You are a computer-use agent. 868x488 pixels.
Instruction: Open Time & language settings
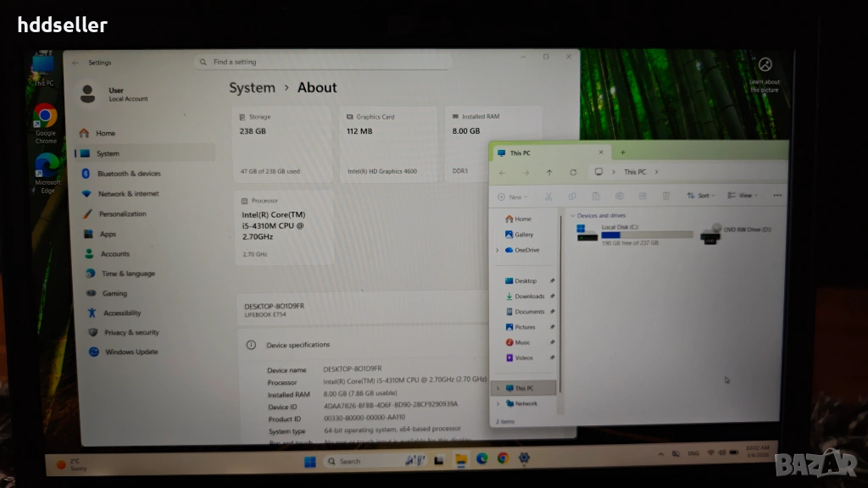pyautogui.click(x=128, y=274)
